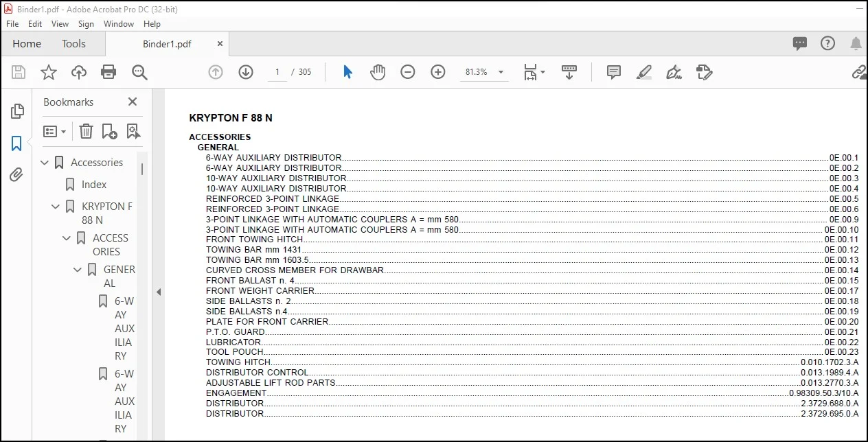
Task: Collapse the navigation pane with side arrow
Action: (x=158, y=292)
